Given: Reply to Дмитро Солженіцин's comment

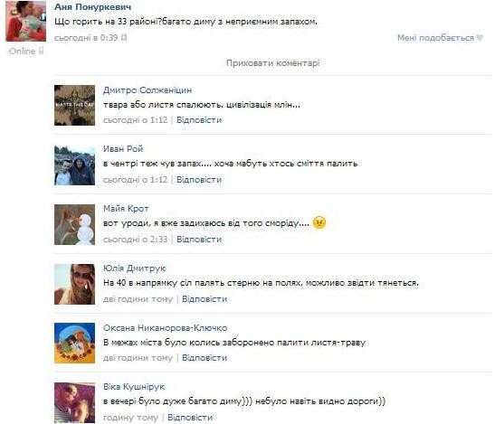Looking at the screenshot, I should pyautogui.click(x=199, y=120).
